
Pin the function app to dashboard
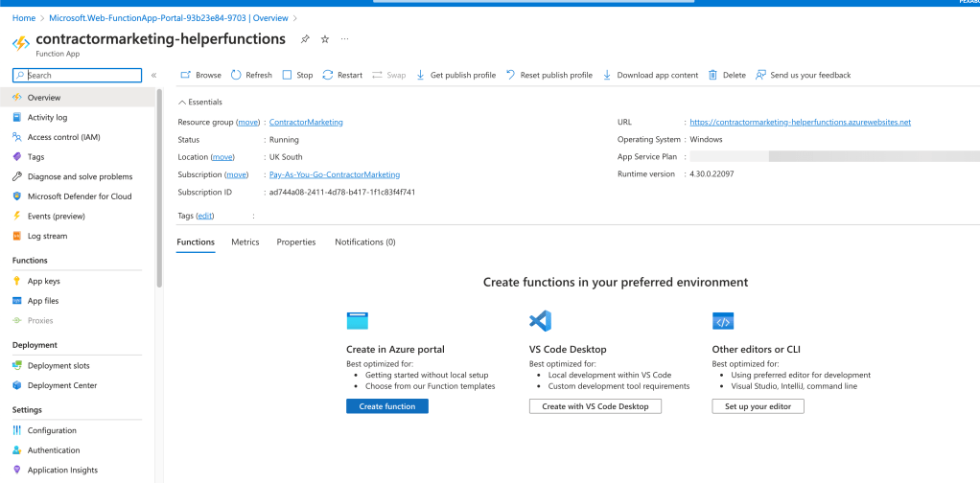tap(304, 39)
